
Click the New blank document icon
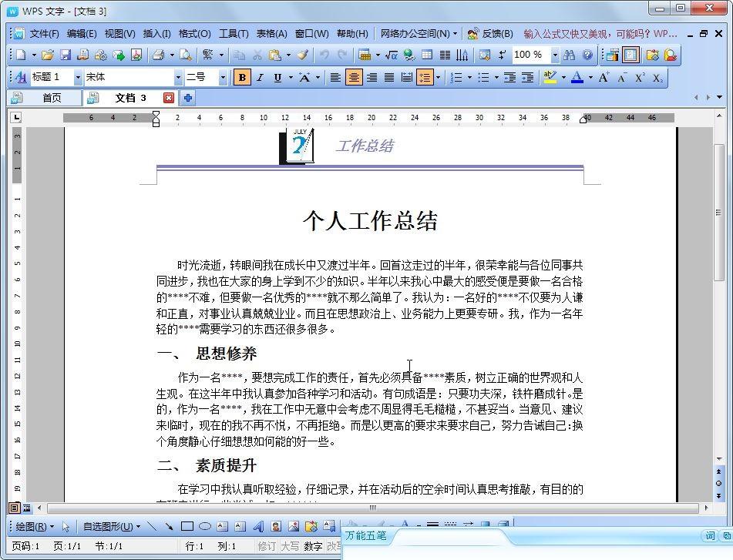point(21,55)
